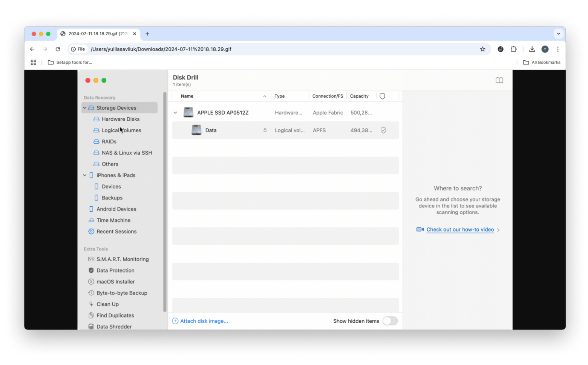
Task: Collapse the APPLE SSD AP0512Z row
Action: [x=175, y=113]
